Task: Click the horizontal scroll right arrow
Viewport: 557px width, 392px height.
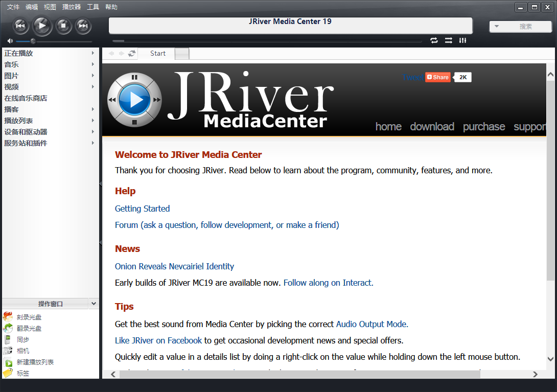Action: click(535, 374)
